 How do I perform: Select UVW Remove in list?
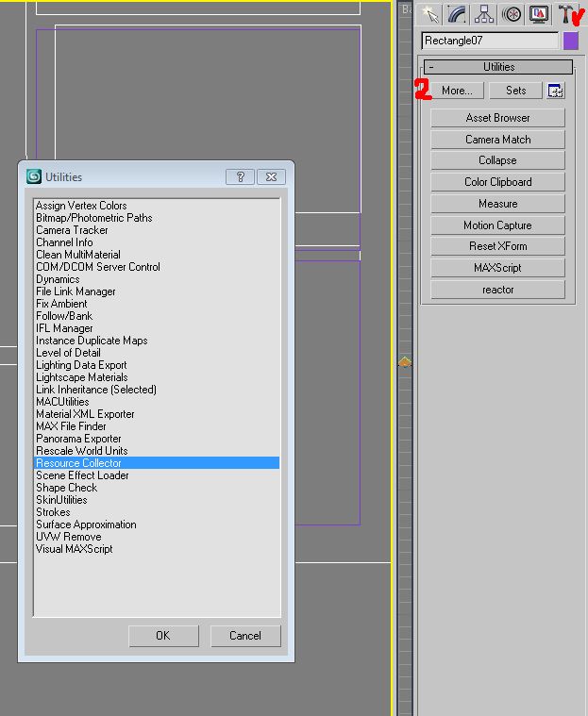click(x=157, y=537)
